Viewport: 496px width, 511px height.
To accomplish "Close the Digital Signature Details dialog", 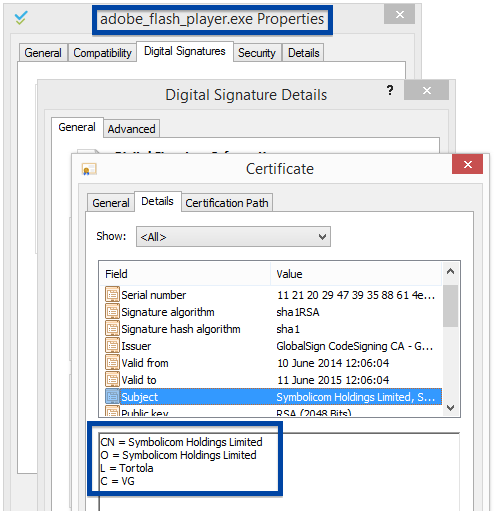I will [426, 90].
